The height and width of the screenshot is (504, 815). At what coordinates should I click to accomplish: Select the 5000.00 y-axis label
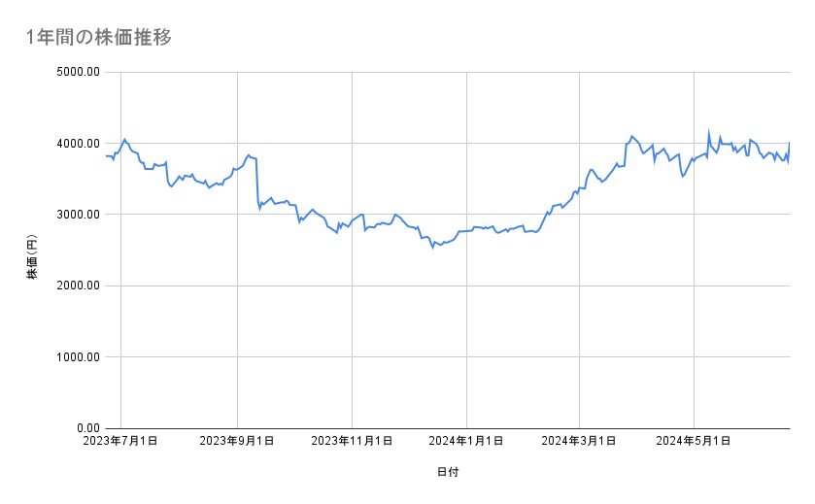(80, 72)
